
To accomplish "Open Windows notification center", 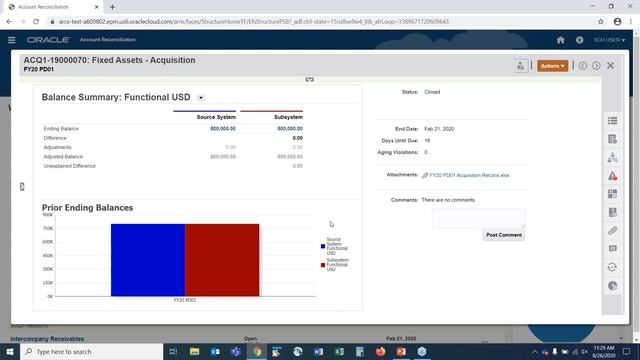I will click(626, 351).
